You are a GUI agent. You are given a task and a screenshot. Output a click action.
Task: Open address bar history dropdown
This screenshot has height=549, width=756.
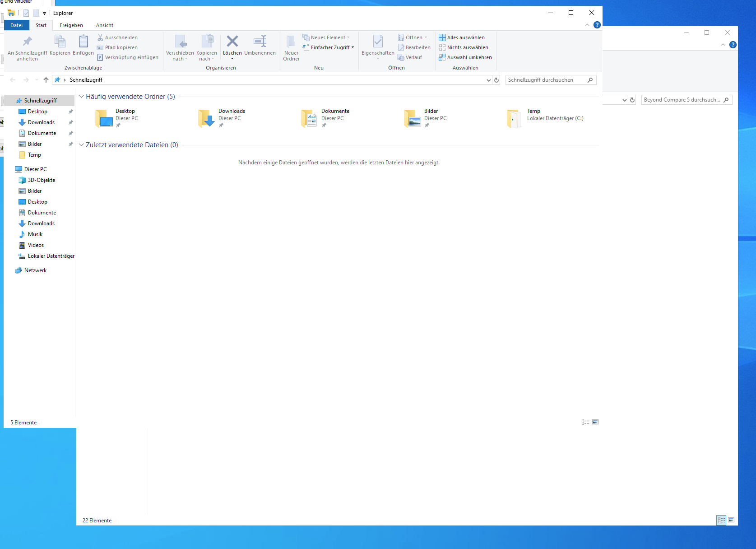tap(488, 80)
